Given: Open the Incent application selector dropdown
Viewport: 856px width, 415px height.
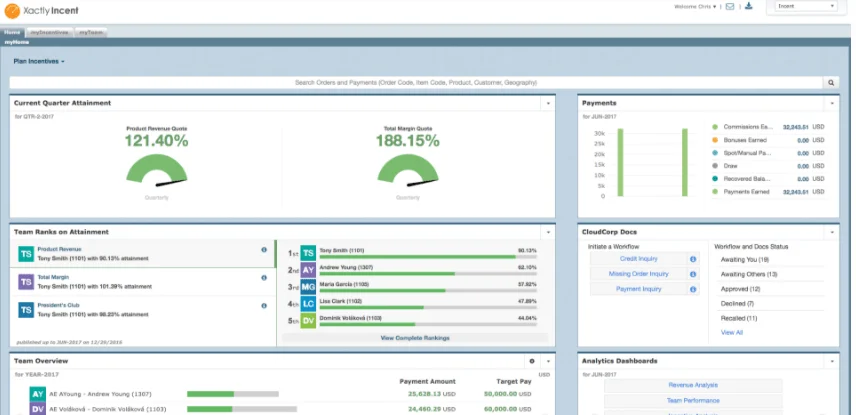Looking at the screenshot, I should click(804, 7).
